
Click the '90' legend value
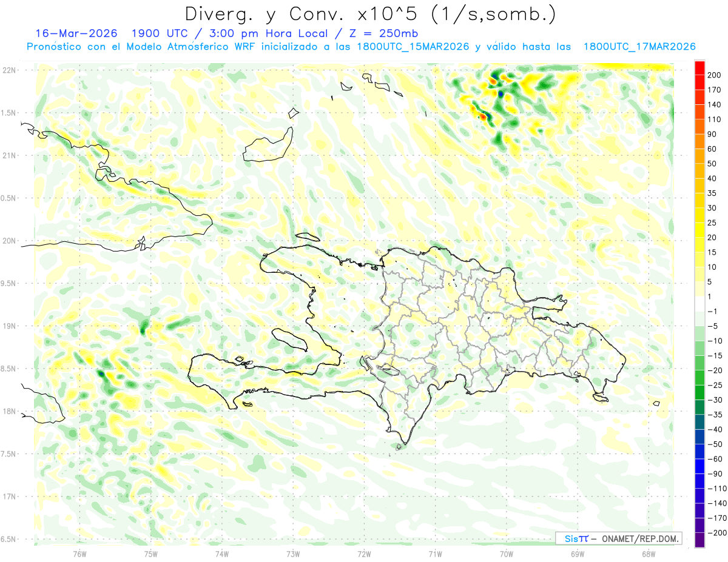pos(713,134)
